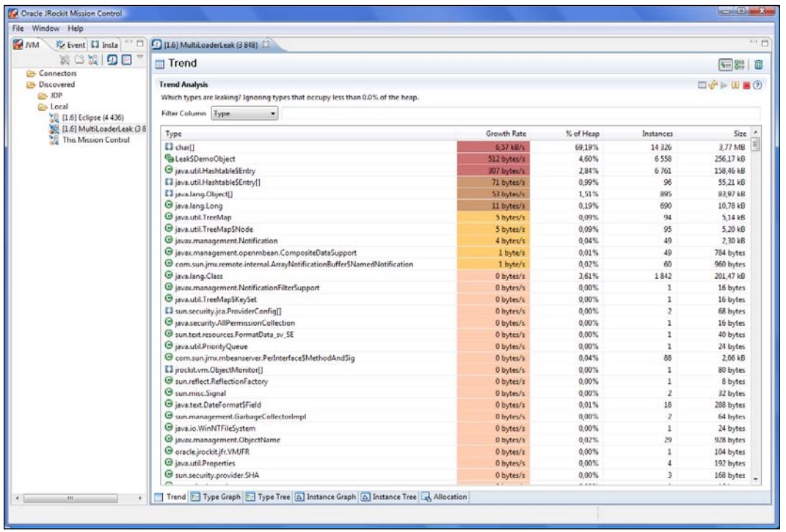The height and width of the screenshot is (532, 786).
Task: Click the new folder icon in JVM Browser toolbar
Action: pos(79,60)
